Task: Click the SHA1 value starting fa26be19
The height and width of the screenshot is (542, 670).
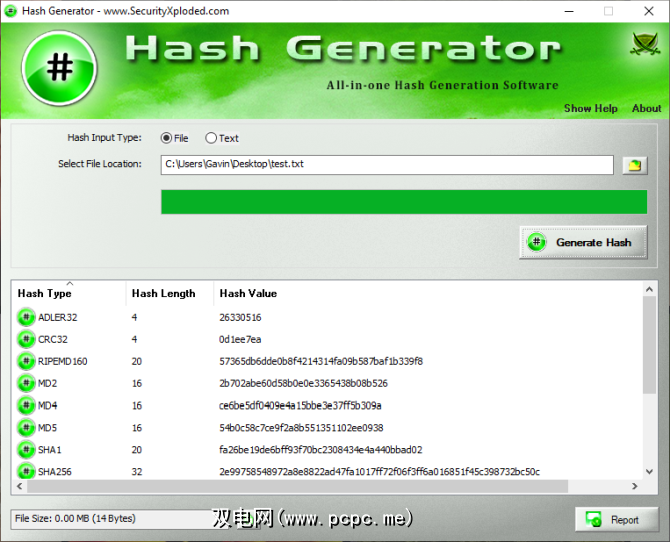Action: click(x=321, y=450)
